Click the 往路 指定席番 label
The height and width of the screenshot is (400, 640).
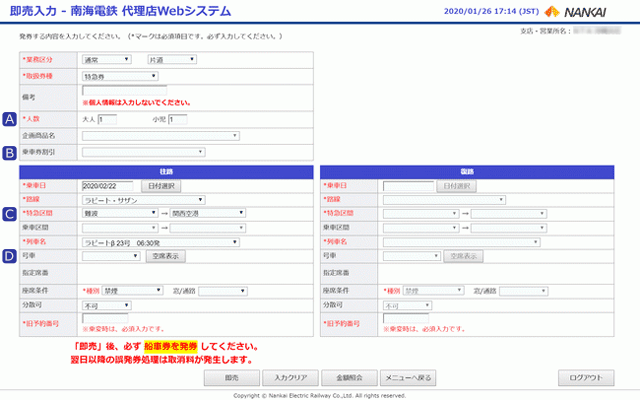tap(35, 273)
